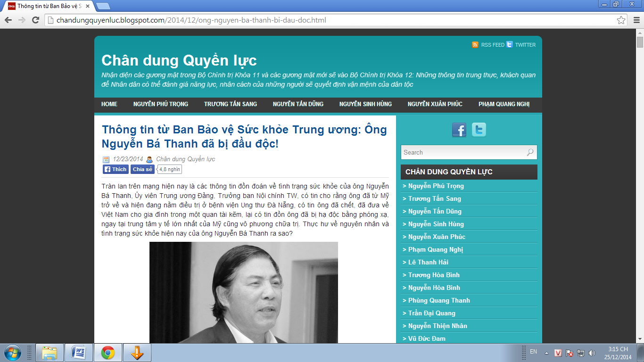Click the search magnifier icon
Screen dimensions: 644x362
coord(530,152)
